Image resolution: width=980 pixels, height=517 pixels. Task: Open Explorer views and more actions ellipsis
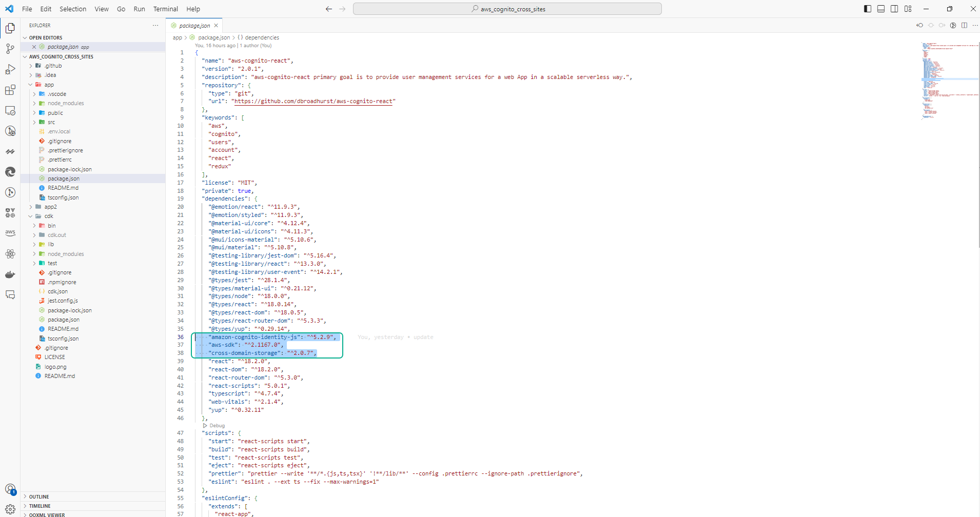pos(155,25)
